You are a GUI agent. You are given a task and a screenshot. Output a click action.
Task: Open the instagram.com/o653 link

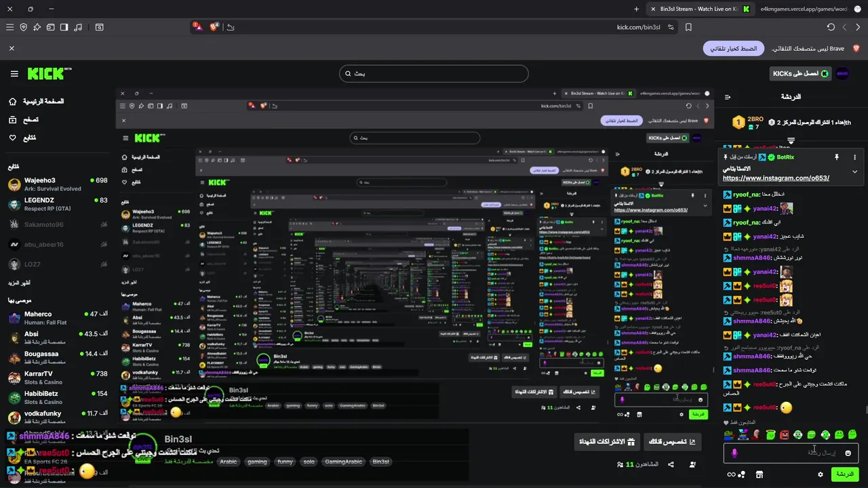point(776,178)
